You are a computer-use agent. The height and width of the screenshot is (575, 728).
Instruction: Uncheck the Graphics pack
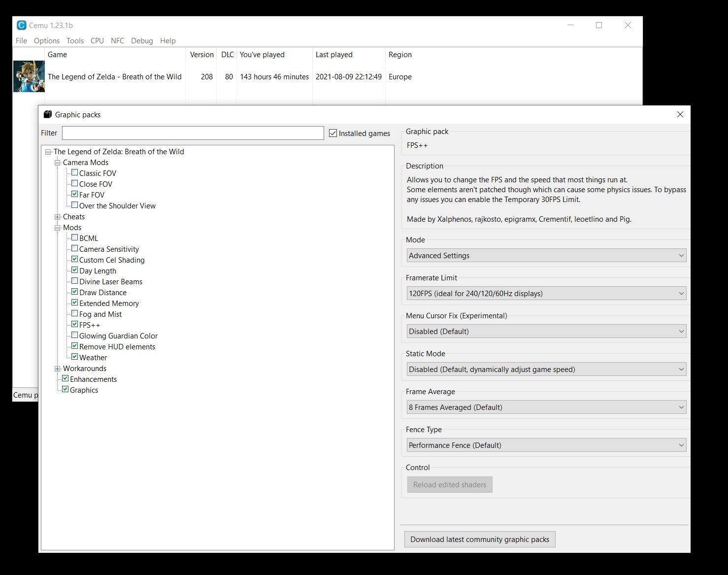[x=65, y=389]
